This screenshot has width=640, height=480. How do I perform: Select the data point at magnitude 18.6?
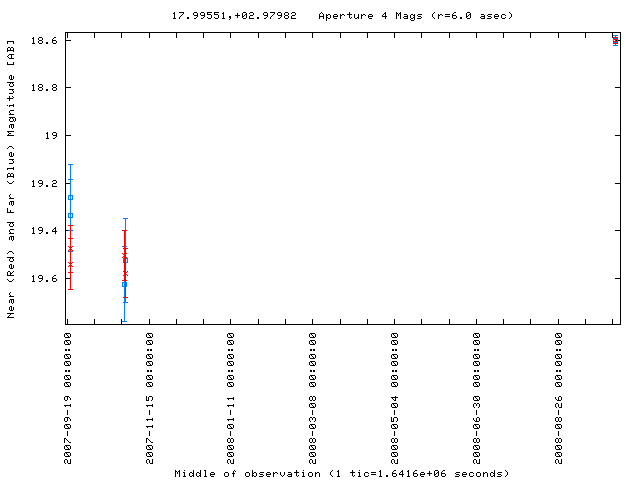pyautogui.click(x=615, y=40)
